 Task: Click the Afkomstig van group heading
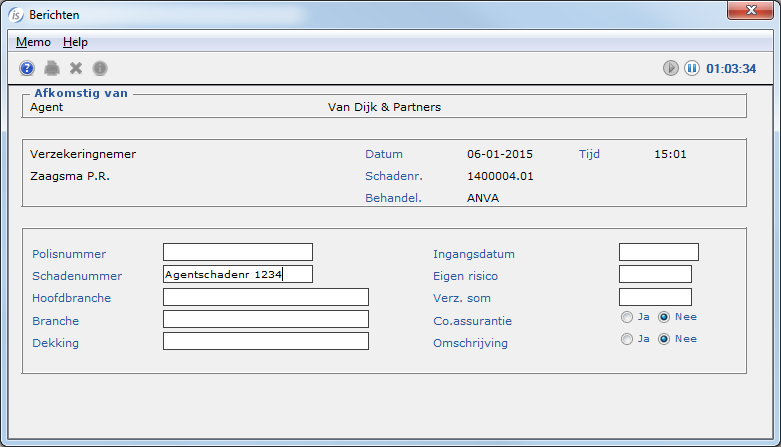pos(81,93)
